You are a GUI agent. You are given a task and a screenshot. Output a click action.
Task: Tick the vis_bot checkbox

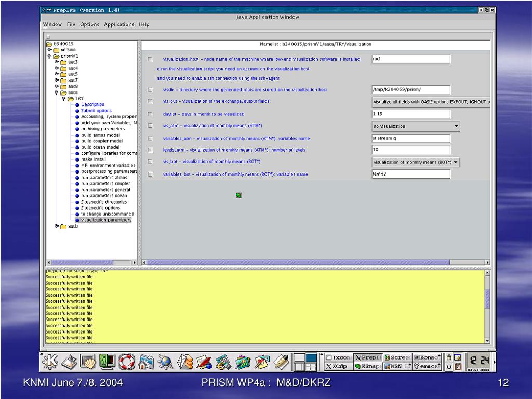pos(150,162)
